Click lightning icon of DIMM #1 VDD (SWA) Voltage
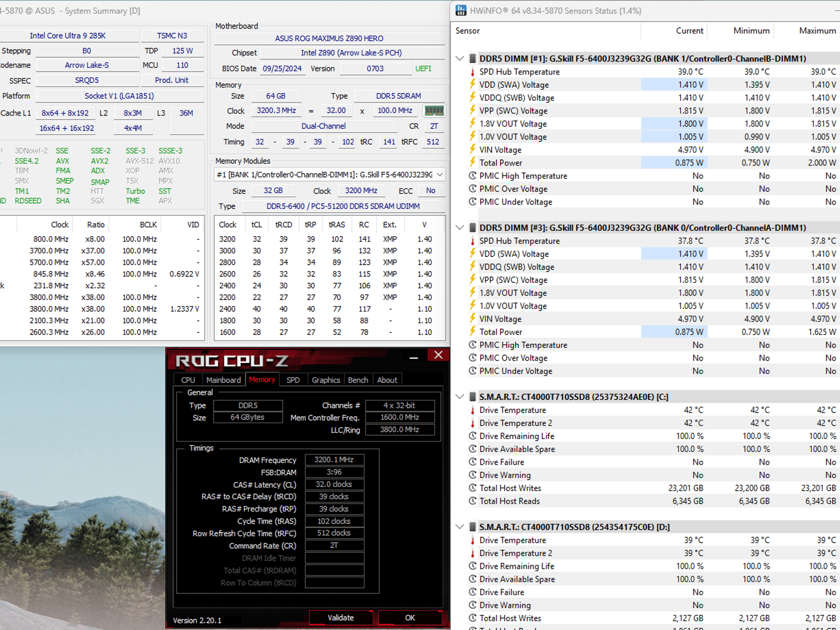This screenshot has width=840, height=630. 472,84
